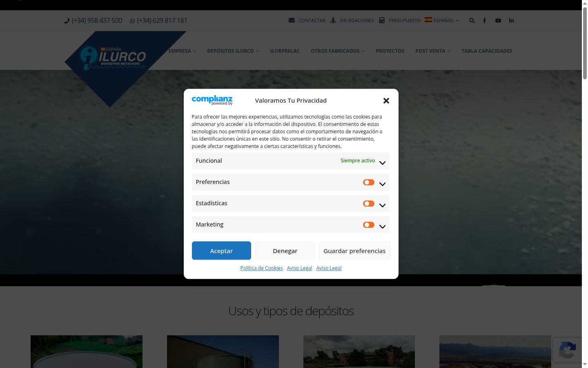
Task: Open the LinkedIn icon link
Action: (x=511, y=20)
